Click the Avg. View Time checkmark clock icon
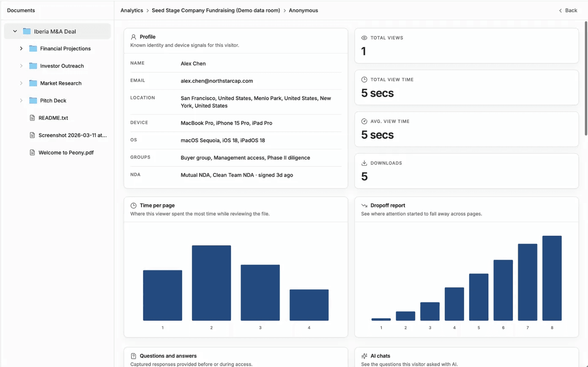588x367 pixels. [x=364, y=121]
